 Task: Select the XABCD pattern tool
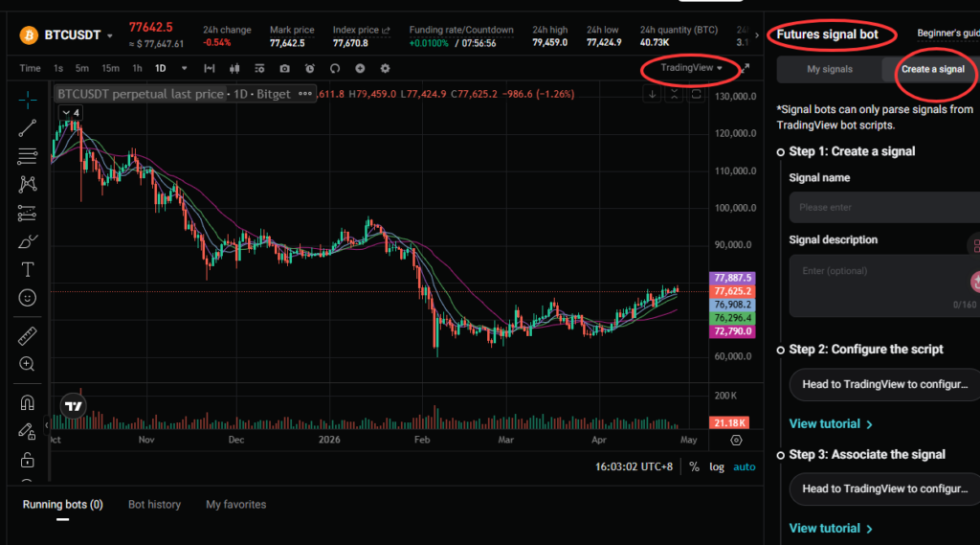pyautogui.click(x=27, y=184)
